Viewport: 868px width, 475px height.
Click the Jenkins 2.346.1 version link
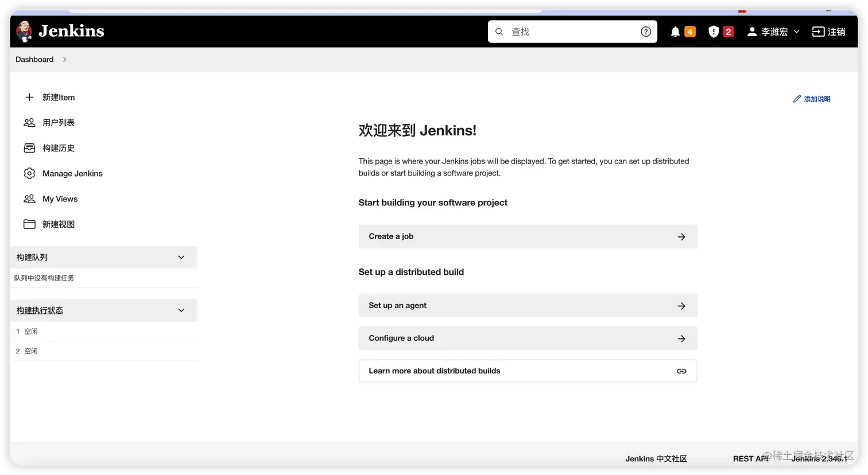819,459
